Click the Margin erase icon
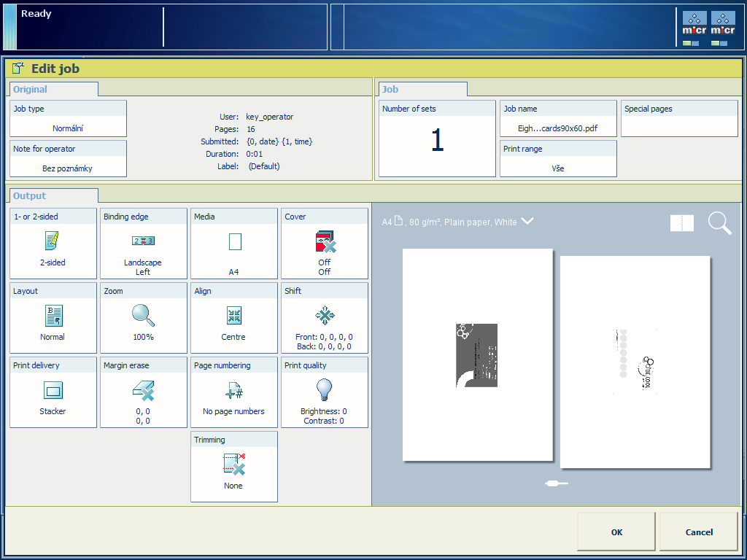Viewport: 747px width, 560px height. (x=143, y=390)
